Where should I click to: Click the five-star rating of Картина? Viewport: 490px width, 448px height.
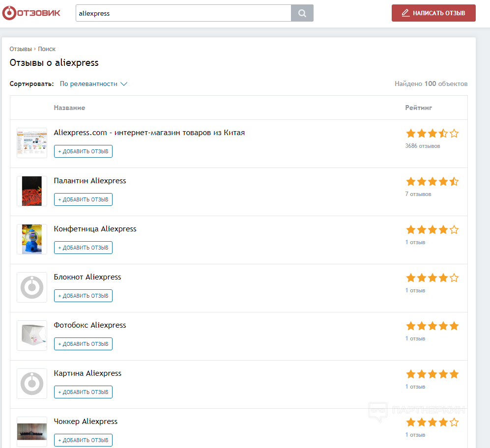click(432, 374)
